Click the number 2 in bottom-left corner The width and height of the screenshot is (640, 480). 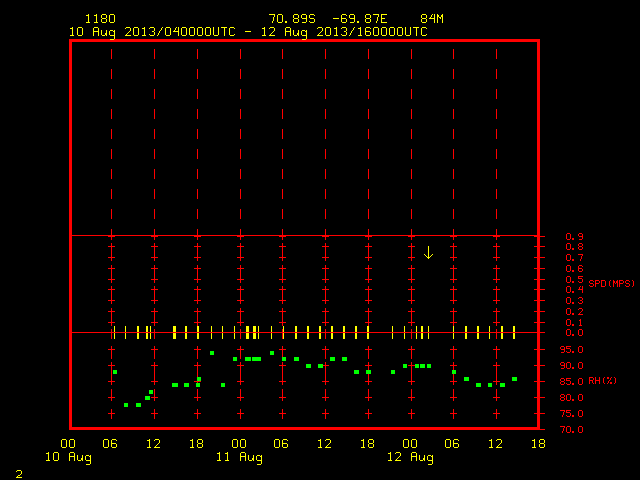point(19,474)
